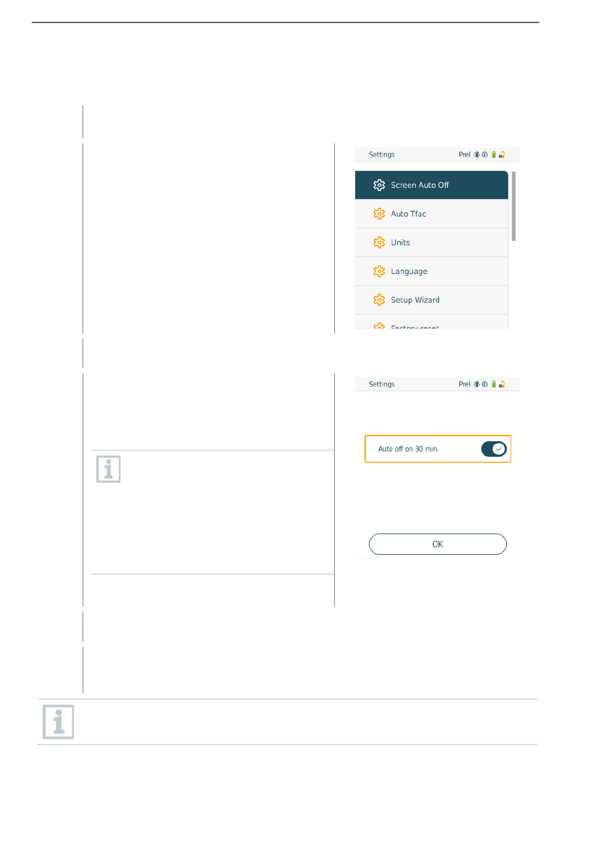The image size is (593, 868).
Task: Click the gear icon next to Auto Tfac
Action: coord(379,214)
